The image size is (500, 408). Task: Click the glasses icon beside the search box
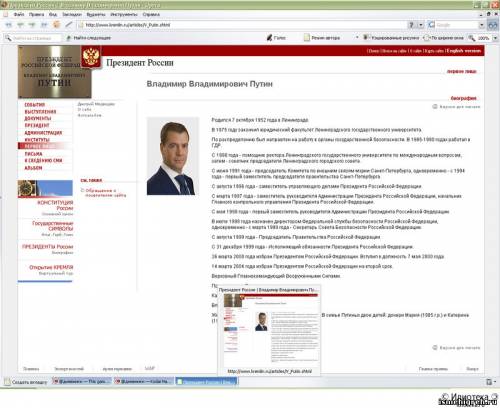tap(492, 25)
